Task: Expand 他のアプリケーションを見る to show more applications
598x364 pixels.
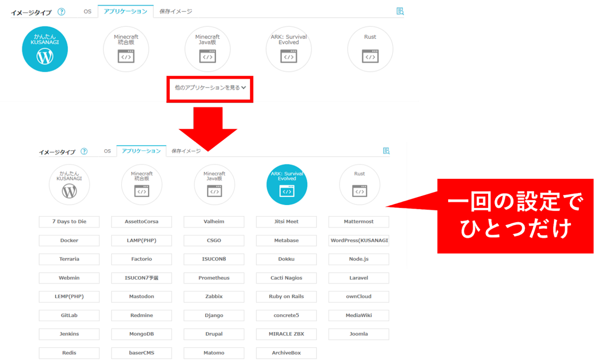Action: pos(209,88)
